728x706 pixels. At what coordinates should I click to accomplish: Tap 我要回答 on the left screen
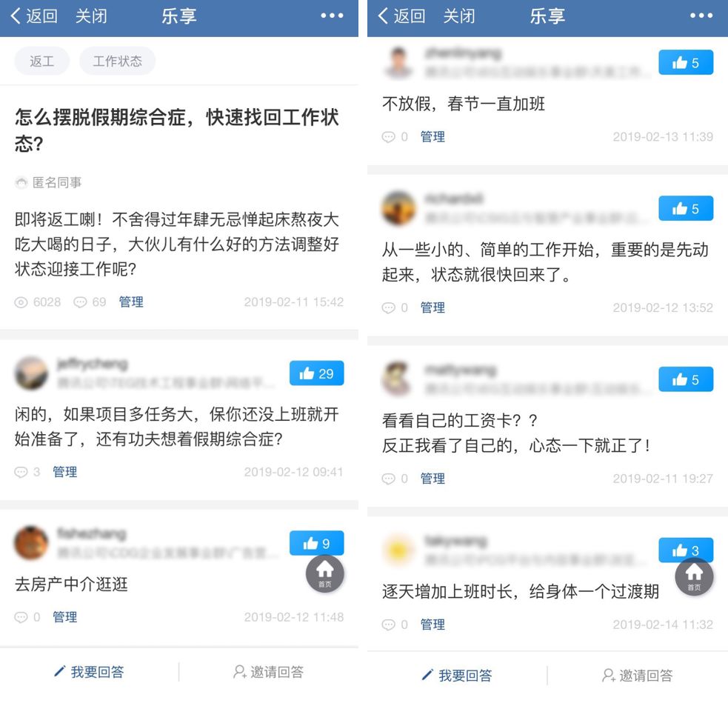click(89, 672)
